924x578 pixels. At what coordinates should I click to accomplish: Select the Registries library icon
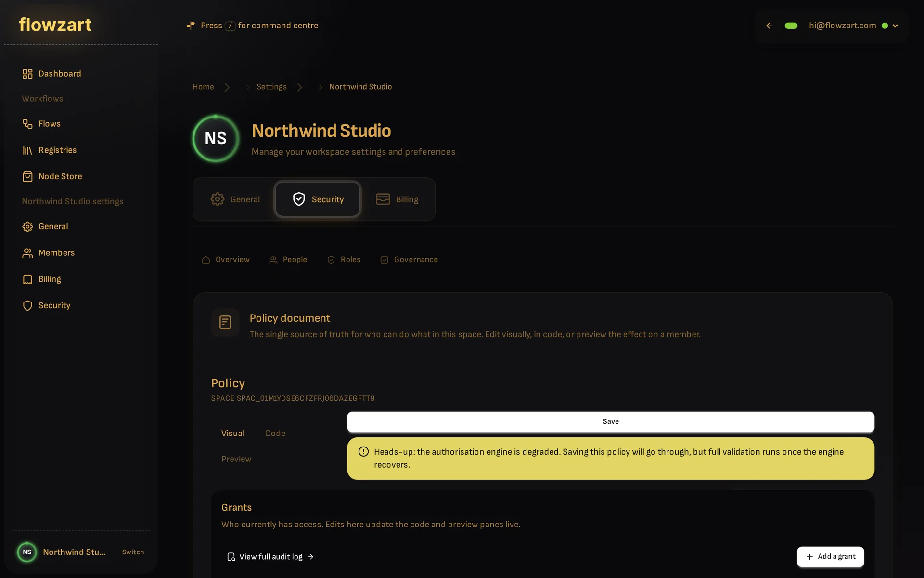(x=27, y=150)
